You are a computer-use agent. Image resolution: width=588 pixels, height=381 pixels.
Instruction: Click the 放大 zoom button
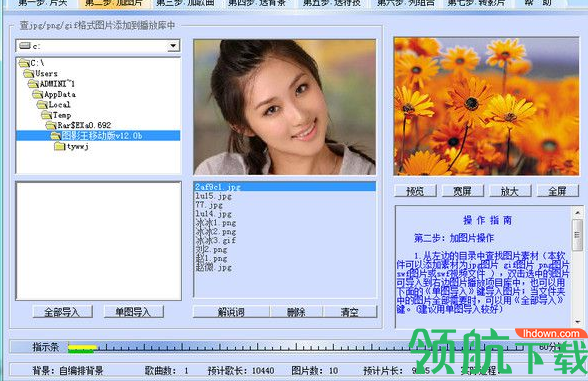[510, 191]
